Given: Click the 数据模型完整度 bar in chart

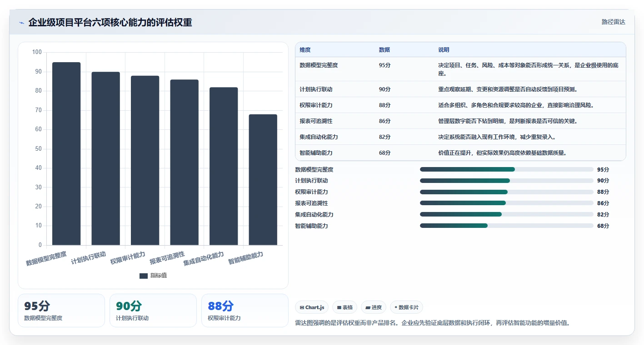Looking at the screenshot, I should pyautogui.click(x=66, y=154).
